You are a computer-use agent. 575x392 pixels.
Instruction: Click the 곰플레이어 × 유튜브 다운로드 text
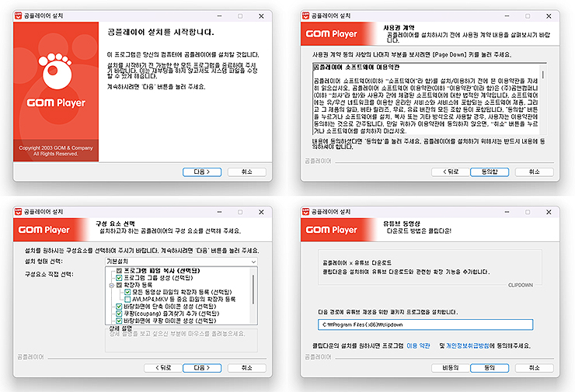click(357, 263)
